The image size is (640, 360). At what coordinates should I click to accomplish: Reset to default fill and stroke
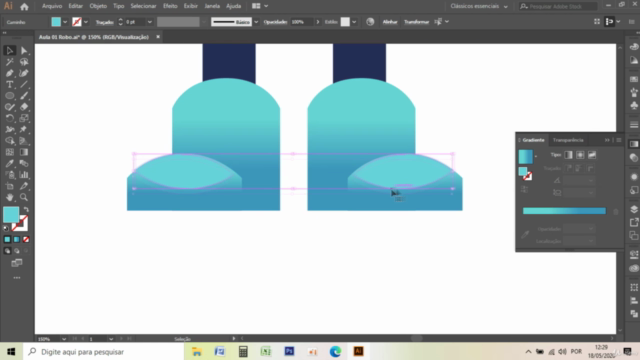point(6,228)
